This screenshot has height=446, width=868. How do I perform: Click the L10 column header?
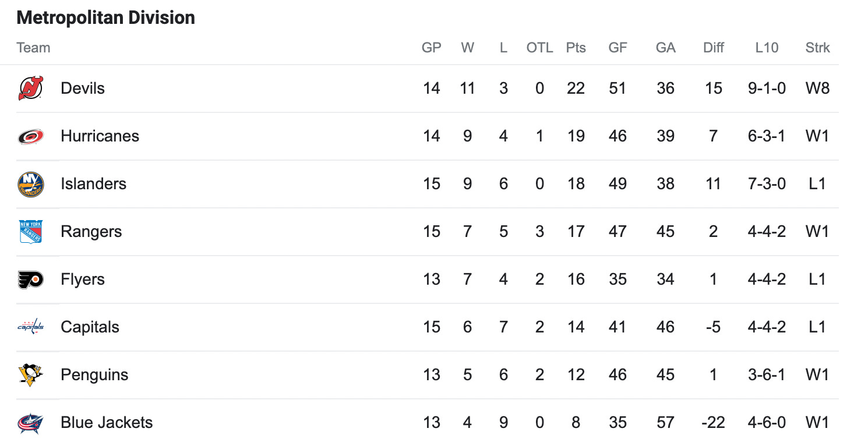[767, 48]
